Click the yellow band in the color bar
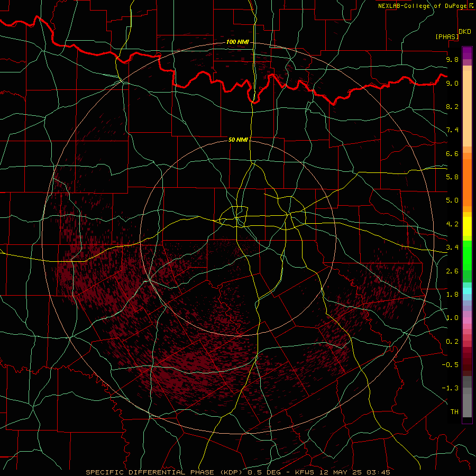 click(467, 226)
